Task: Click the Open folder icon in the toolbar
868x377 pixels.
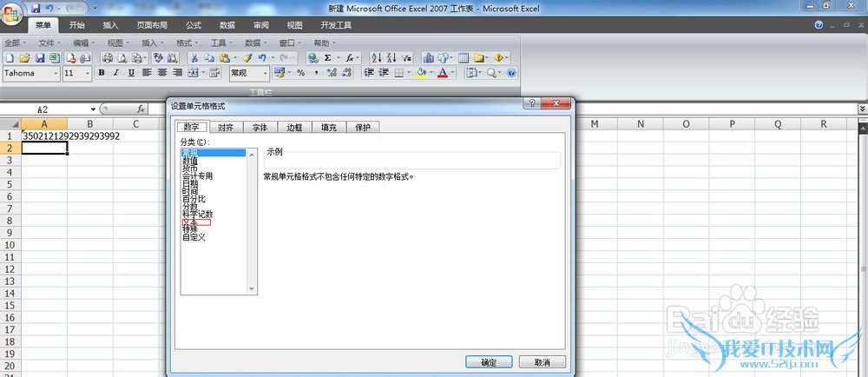Action: [x=24, y=58]
